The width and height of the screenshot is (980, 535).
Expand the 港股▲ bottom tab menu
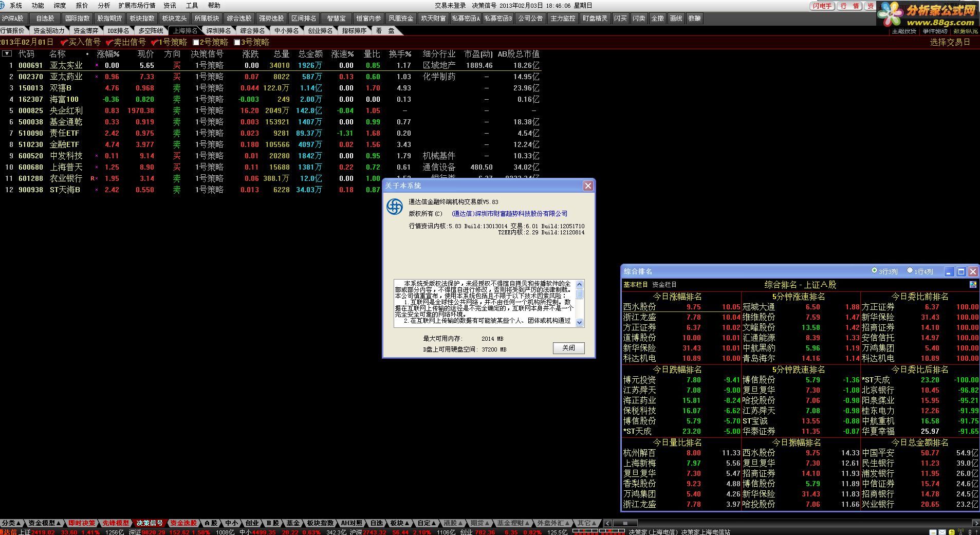pos(453,523)
